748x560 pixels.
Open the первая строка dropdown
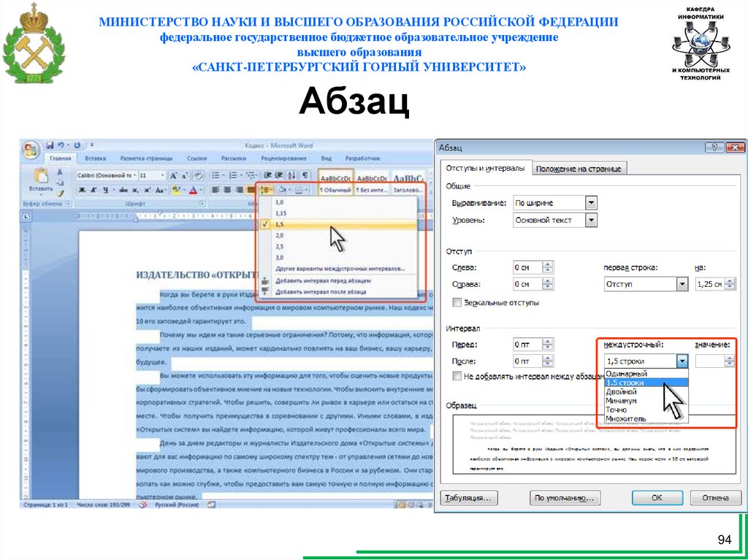point(682,284)
